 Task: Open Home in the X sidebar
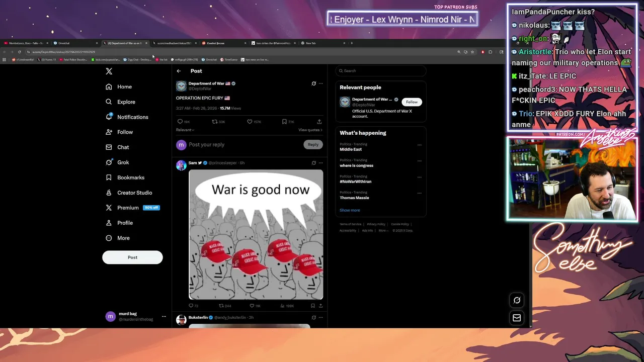(119, 86)
